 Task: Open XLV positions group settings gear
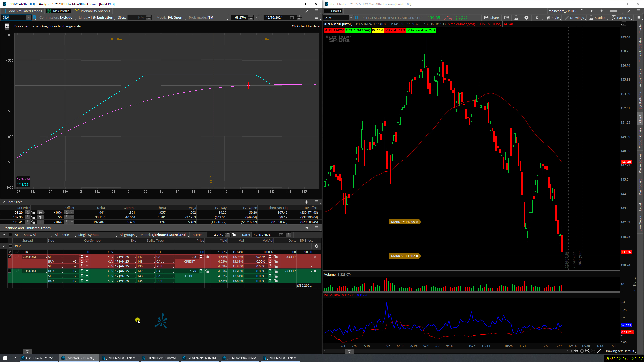click(x=316, y=246)
